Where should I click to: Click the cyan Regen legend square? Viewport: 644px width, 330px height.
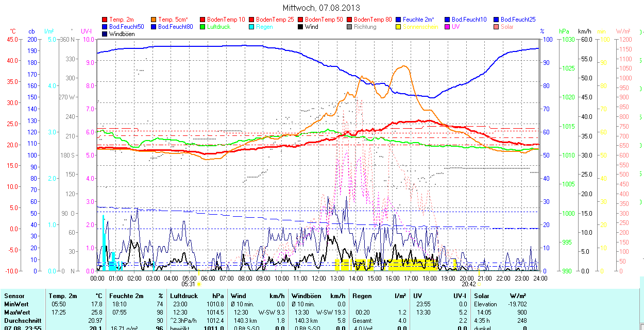(x=251, y=27)
